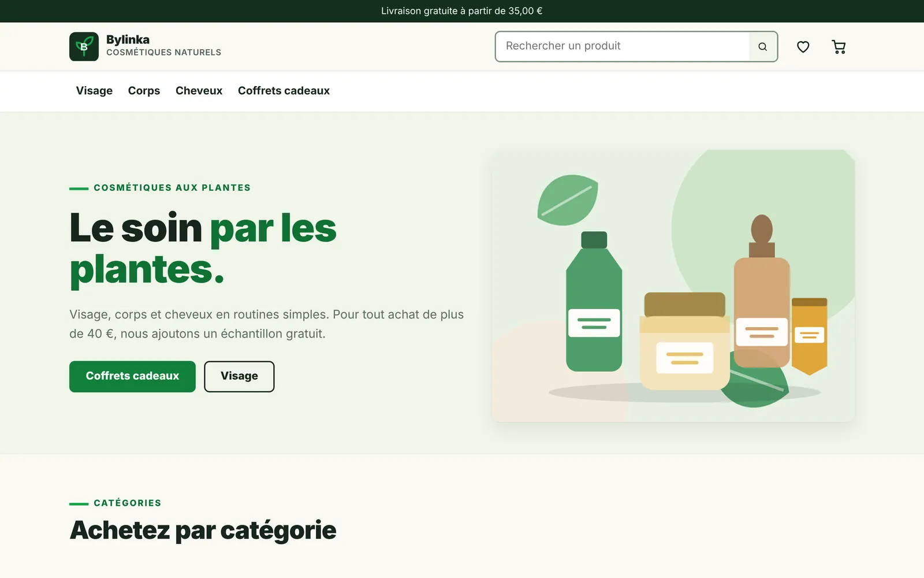Open the wishlist heart icon
The height and width of the screenshot is (578, 924).
803,47
